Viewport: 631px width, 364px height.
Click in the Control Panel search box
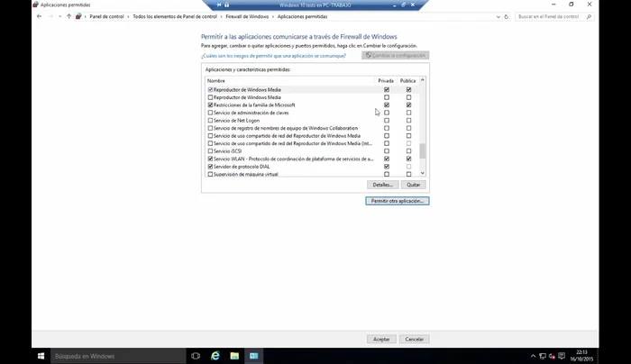tap(550, 16)
